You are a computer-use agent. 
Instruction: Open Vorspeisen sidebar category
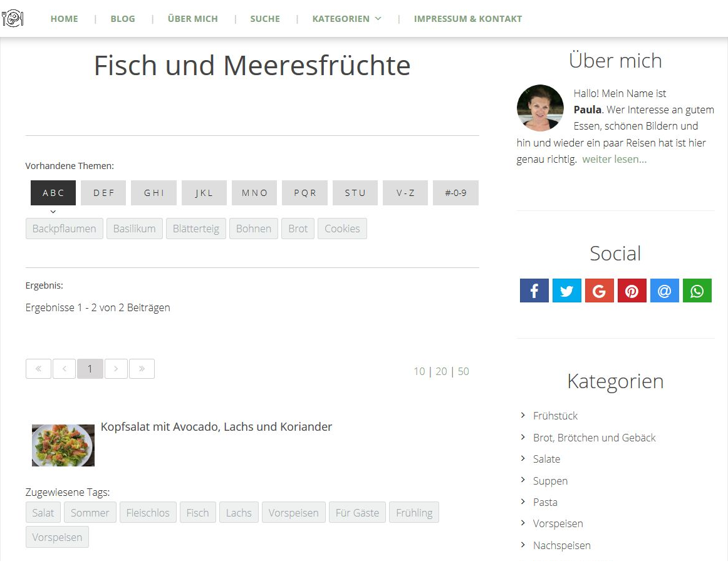click(x=558, y=523)
